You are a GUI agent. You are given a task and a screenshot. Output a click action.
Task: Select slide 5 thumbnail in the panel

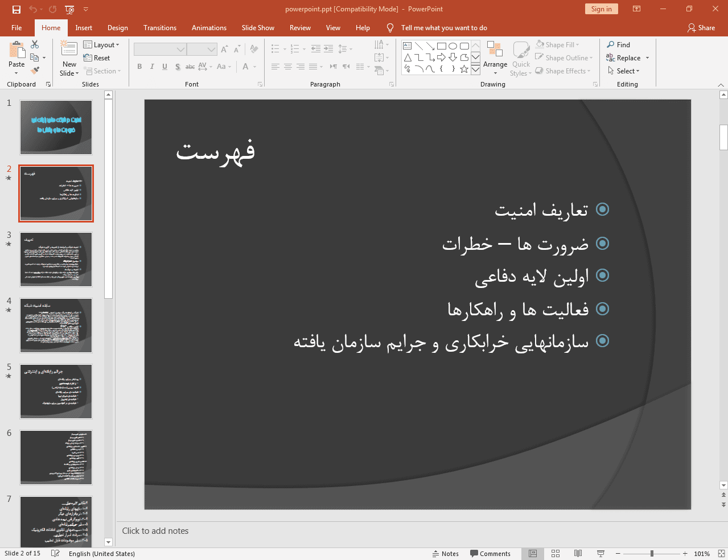coord(56,392)
